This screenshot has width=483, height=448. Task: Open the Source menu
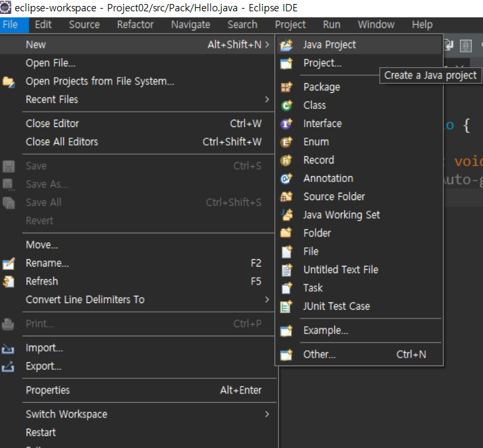pyautogui.click(x=84, y=25)
